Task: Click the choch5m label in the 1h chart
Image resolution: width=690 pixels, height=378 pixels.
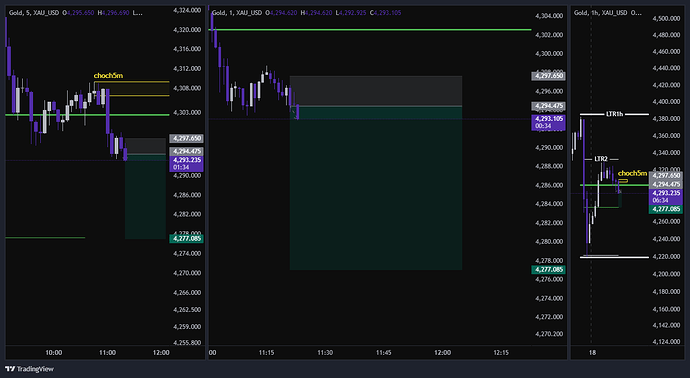Action: click(x=632, y=173)
